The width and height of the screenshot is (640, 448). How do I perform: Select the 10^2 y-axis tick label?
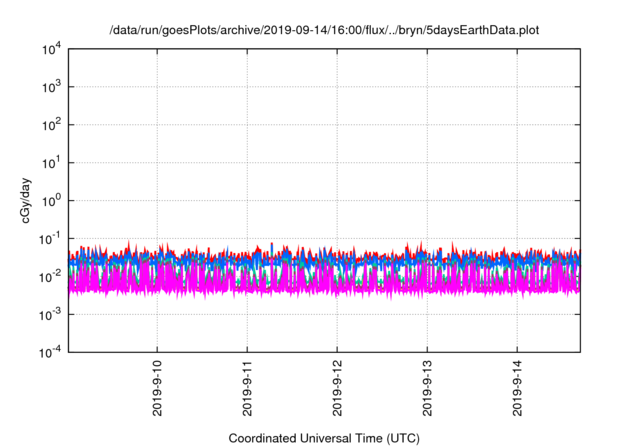click(52, 125)
